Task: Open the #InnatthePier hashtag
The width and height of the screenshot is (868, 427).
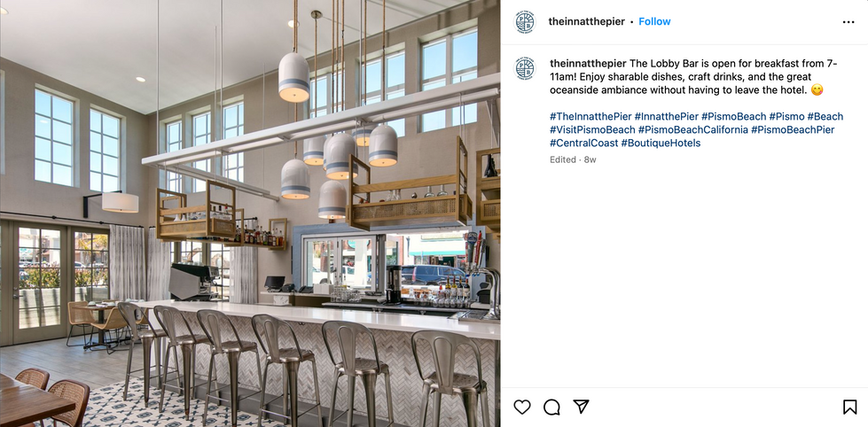Action: tap(667, 117)
